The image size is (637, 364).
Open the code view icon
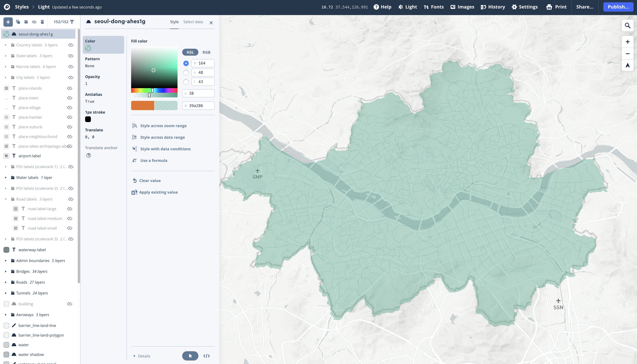[x=206, y=356]
